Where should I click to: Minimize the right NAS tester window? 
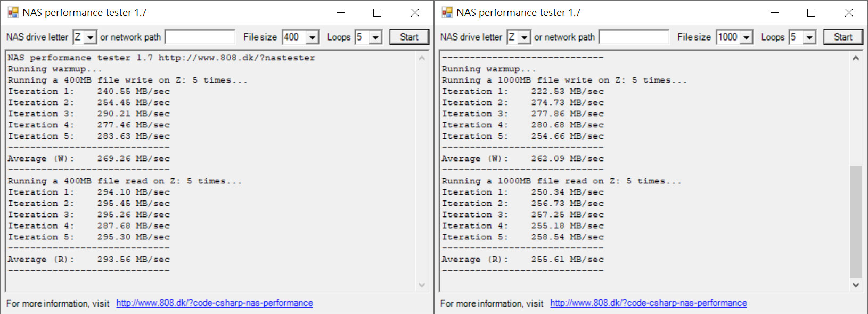pos(774,12)
